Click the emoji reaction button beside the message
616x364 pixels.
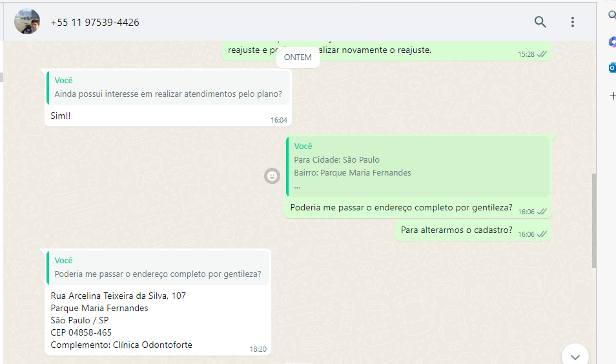[272, 176]
